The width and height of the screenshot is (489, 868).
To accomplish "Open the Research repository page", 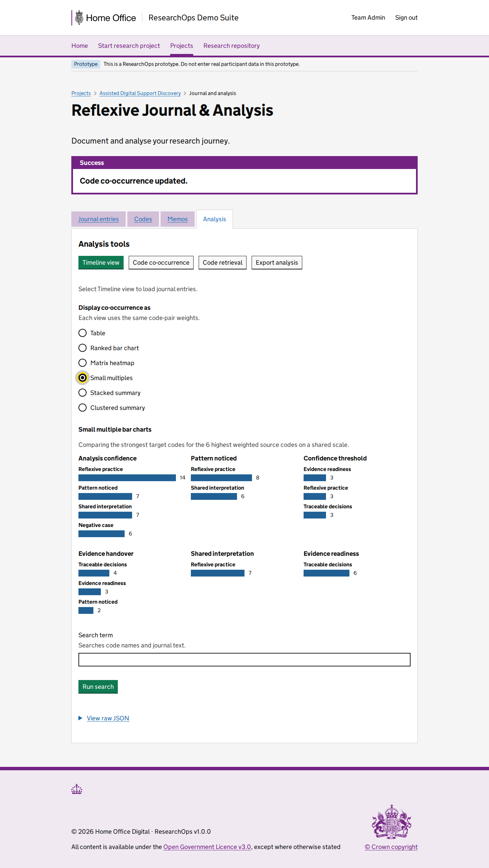I will point(232,46).
